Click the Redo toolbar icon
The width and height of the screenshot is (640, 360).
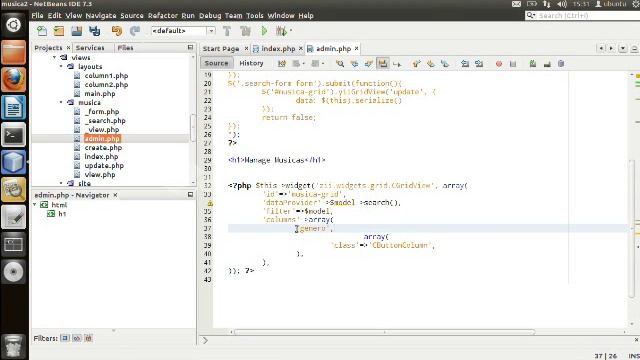coord(135,31)
